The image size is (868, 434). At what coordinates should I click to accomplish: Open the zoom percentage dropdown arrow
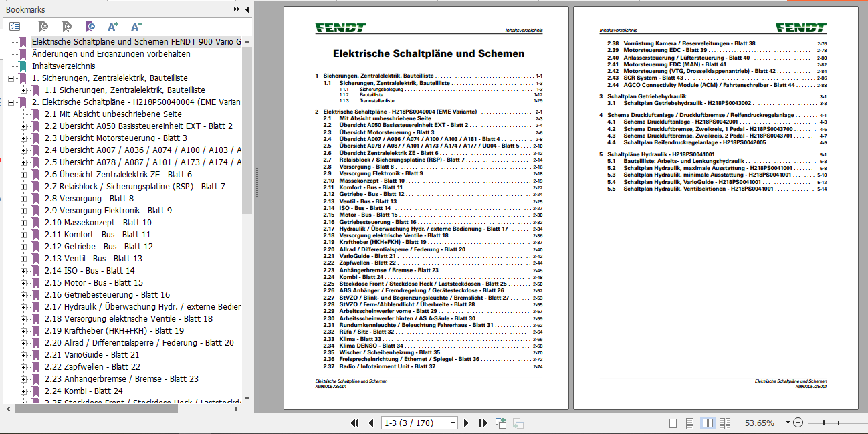(x=788, y=423)
